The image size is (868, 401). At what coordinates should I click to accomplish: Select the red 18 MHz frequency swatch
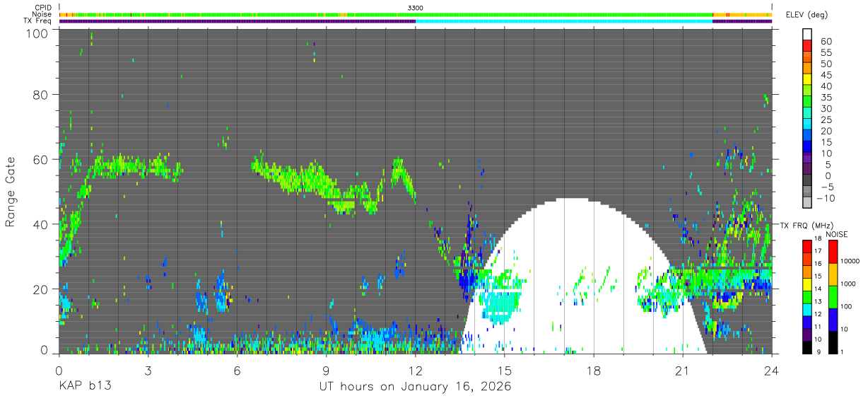pos(807,245)
